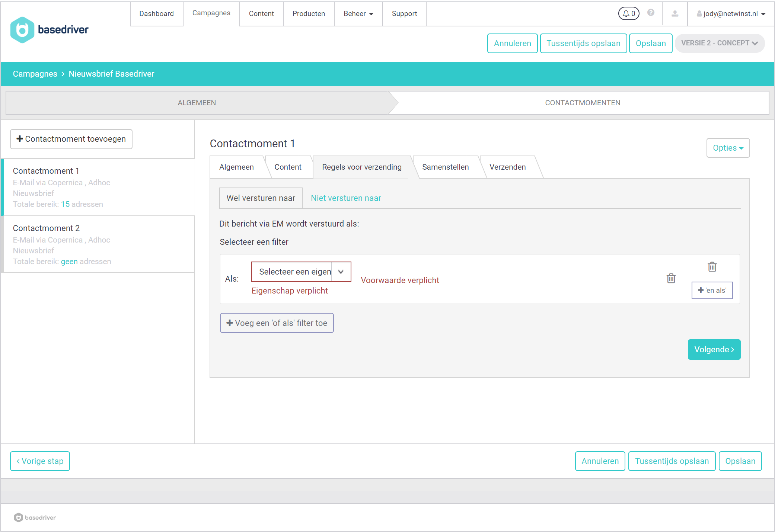Select the Regels voor verzending tab
Screen dimensions: 775x532
pos(361,167)
